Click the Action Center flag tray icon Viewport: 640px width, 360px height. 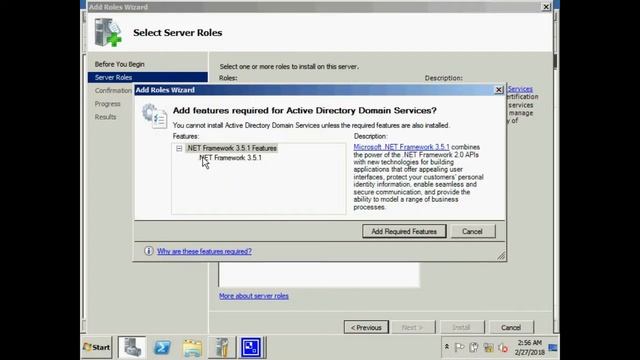pos(459,347)
